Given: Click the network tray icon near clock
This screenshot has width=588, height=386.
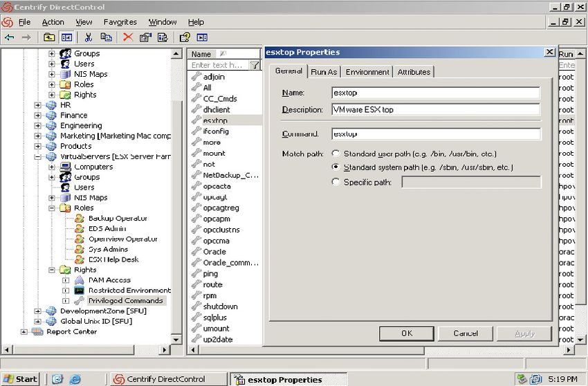Looking at the screenshot, I should point(536,379).
